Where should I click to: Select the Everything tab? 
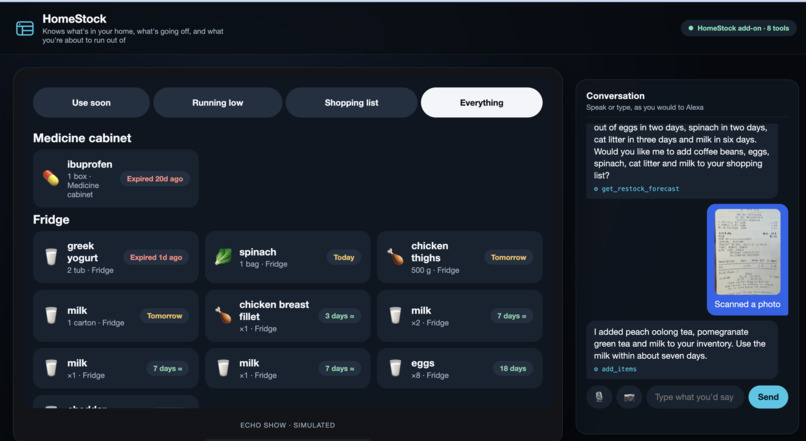click(x=482, y=102)
